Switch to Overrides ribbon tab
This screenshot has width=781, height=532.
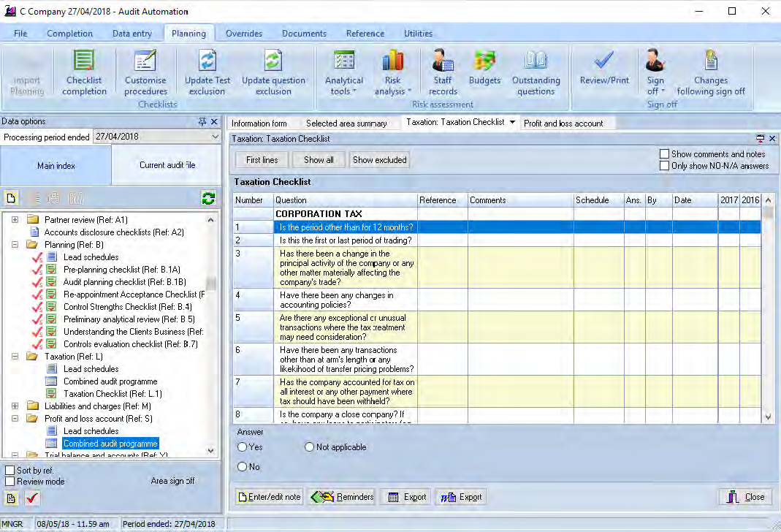pos(243,34)
